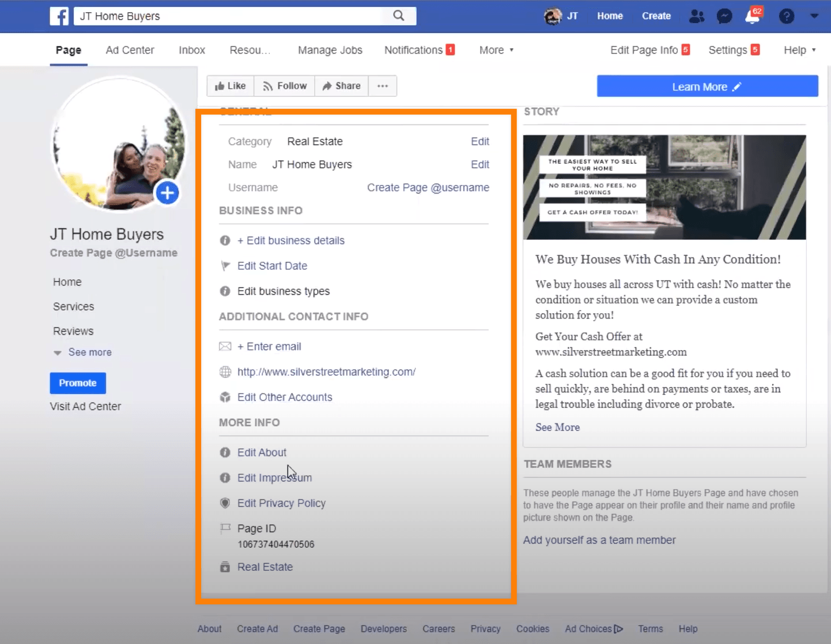Click Create in the top bar
The width and height of the screenshot is (831, 644).
click(656, 16)
